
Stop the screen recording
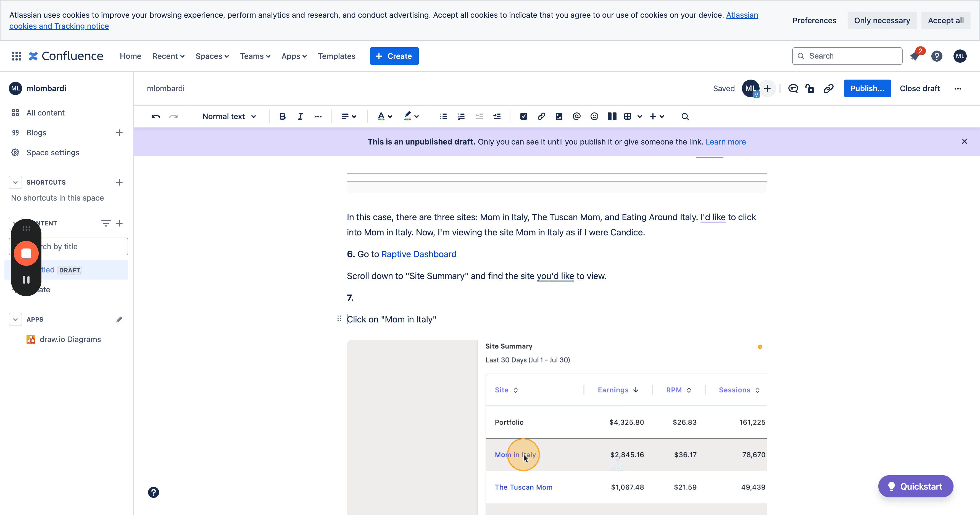click(26, 254)
